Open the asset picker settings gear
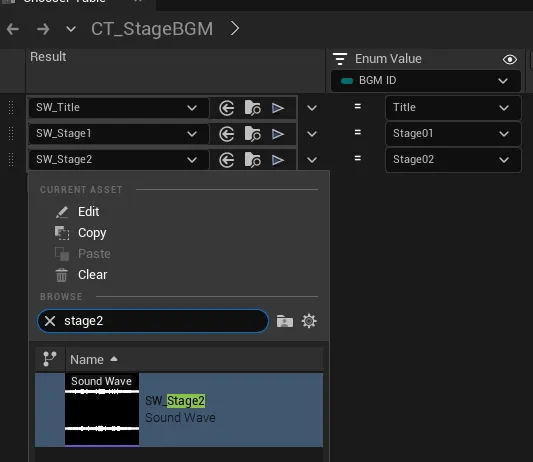The height and width of the screenshot is (462, 533). [309, 321]
